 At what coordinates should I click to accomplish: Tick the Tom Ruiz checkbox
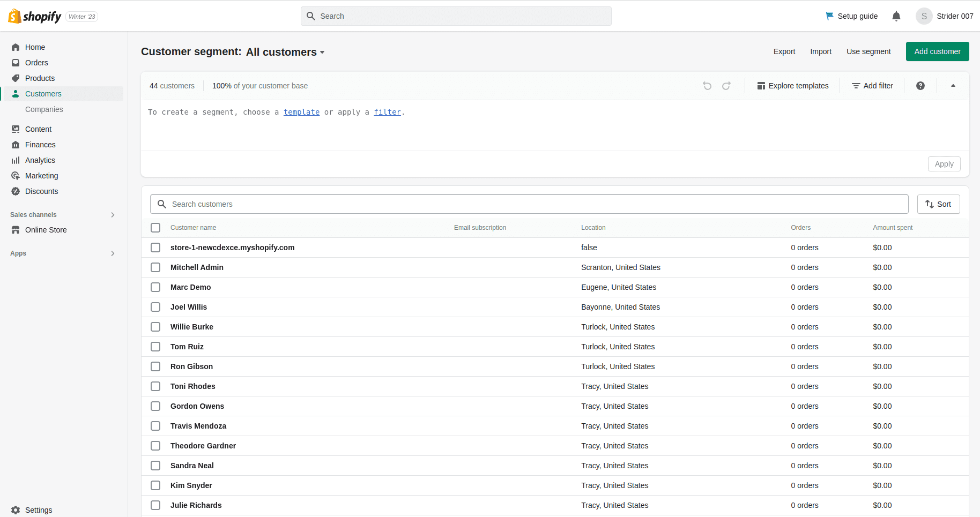coord(155,347)
